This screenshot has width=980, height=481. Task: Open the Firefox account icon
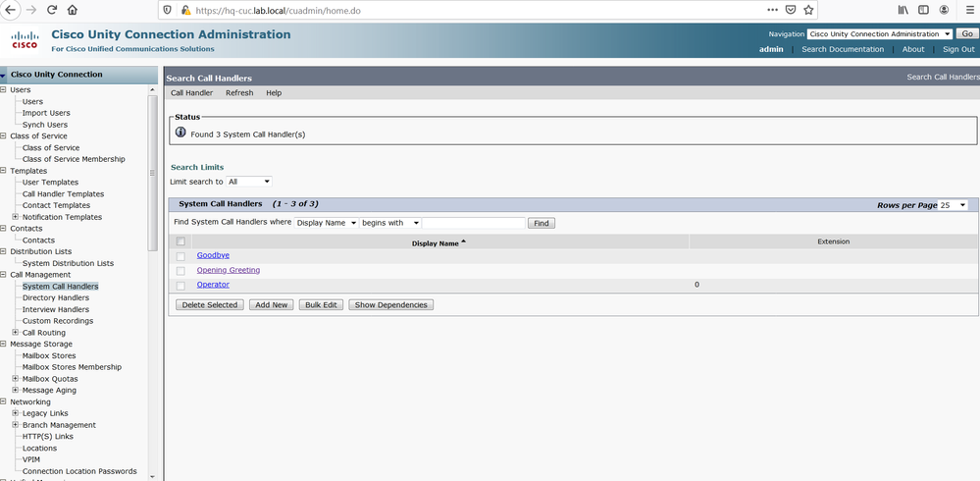(944, 10)
